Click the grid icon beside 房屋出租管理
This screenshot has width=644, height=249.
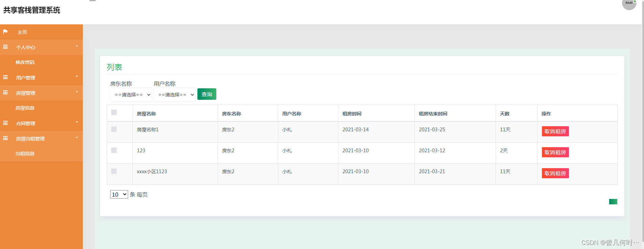5,138
